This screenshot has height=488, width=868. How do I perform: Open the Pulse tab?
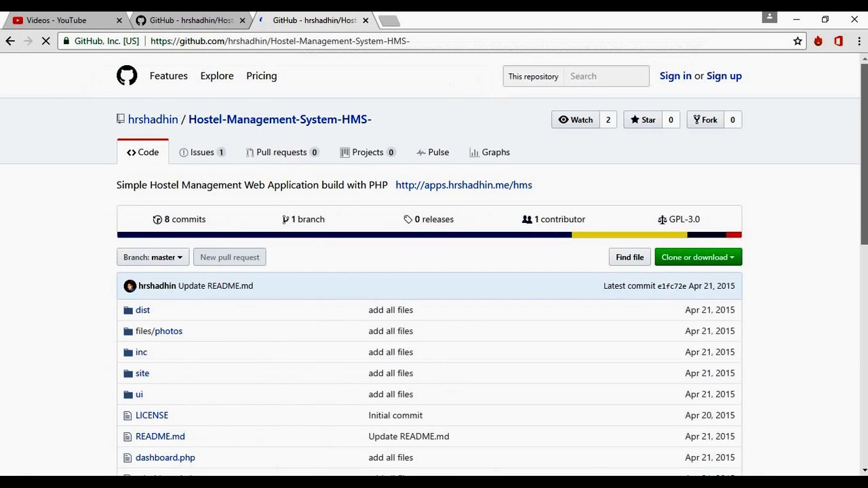click(x=433, y=152)
